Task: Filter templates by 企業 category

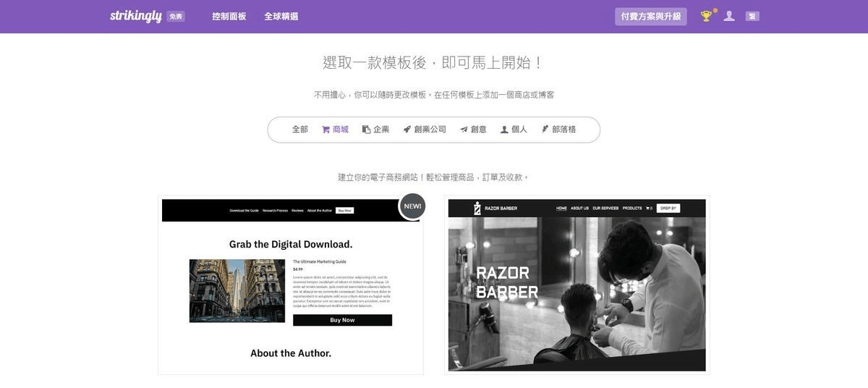Action: (376, 130)
